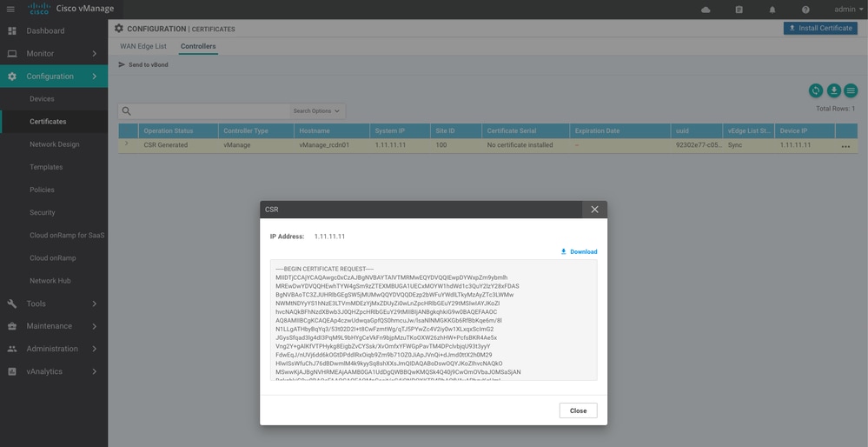Click the Site ID column header
This screenshot has width=868, height=447.
(455, 130)
